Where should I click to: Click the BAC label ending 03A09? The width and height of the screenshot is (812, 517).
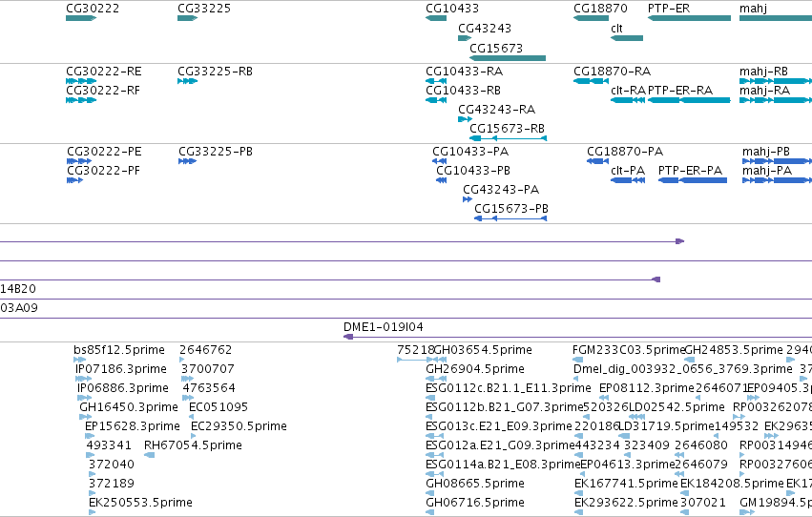pyautogui.click(x=19, y=308)
